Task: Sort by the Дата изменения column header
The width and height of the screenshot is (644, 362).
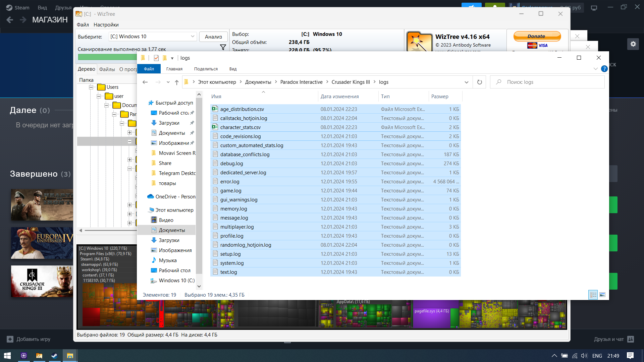Action: click(x=348, y=97)
